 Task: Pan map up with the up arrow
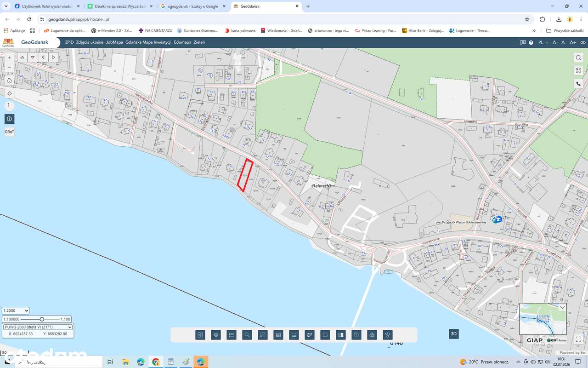(22, 57)
